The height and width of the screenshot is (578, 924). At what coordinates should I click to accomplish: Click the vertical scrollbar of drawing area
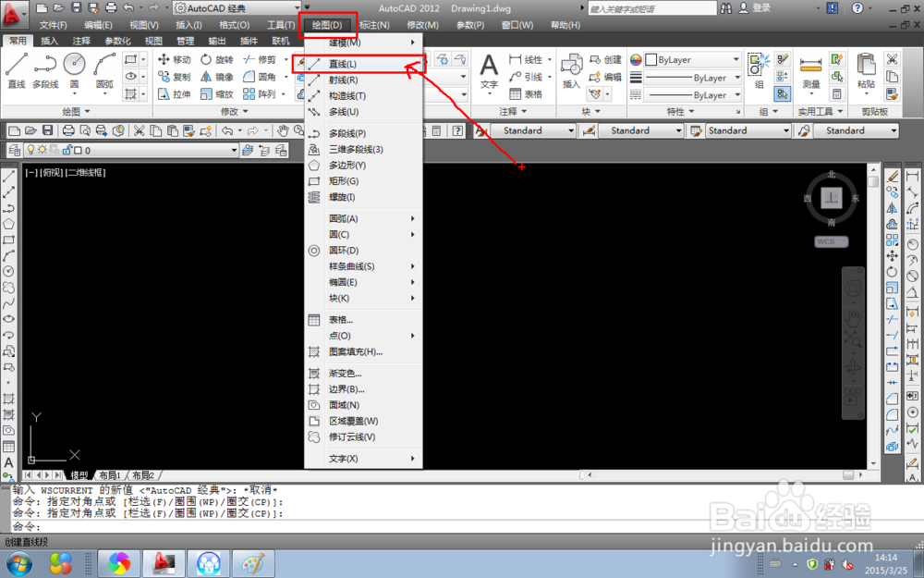[873, 315]
